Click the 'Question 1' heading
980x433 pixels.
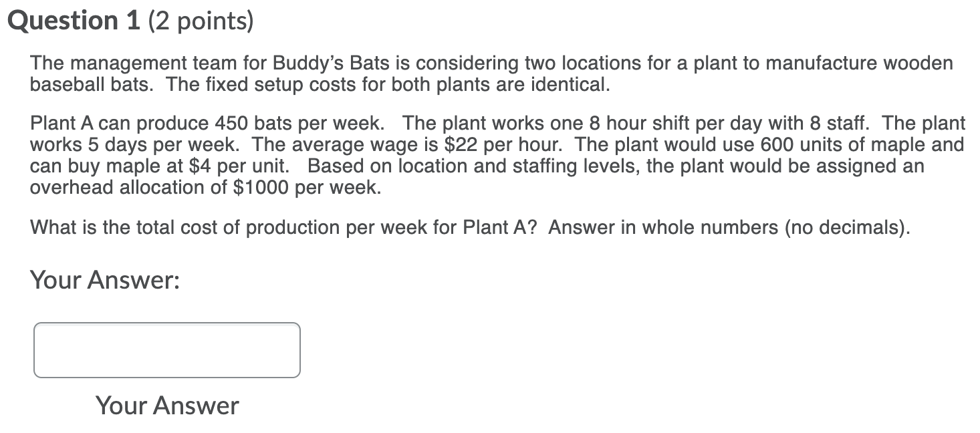tap(74, 19)
